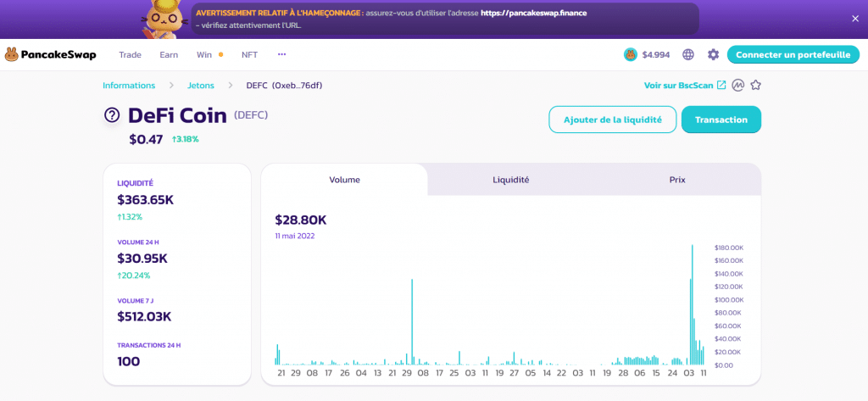Open the Trade menu
868x401 pixels.
tap(130, 55)
